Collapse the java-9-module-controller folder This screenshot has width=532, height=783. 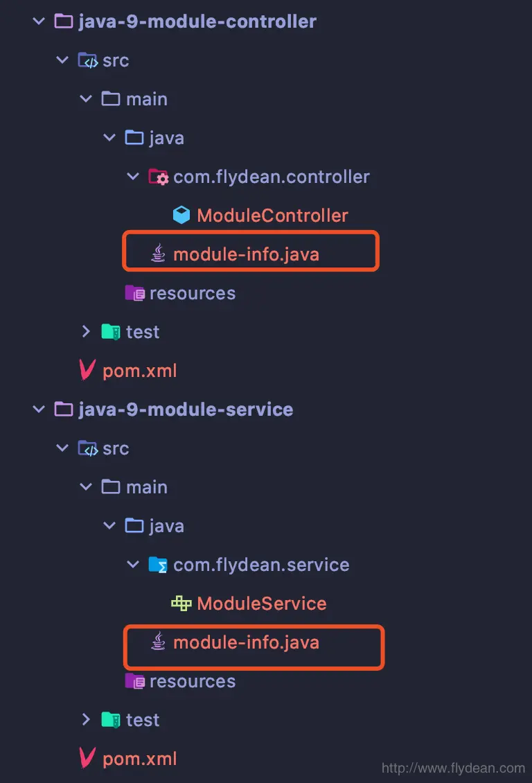point(38,21)
